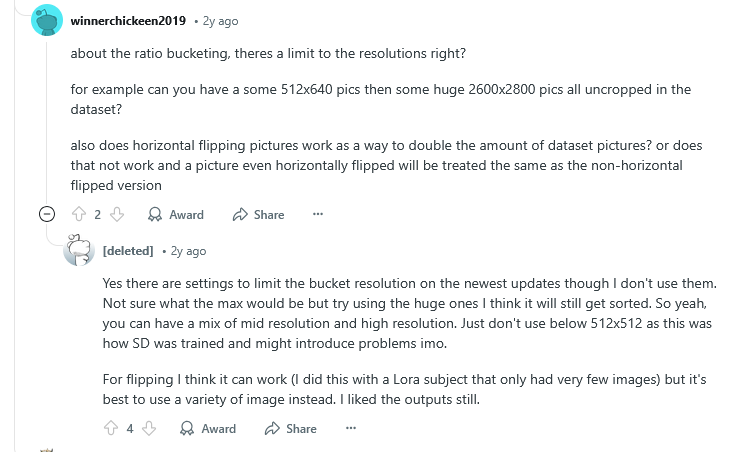Open winnerchickeen2019's user profile link

pos(128,21)
